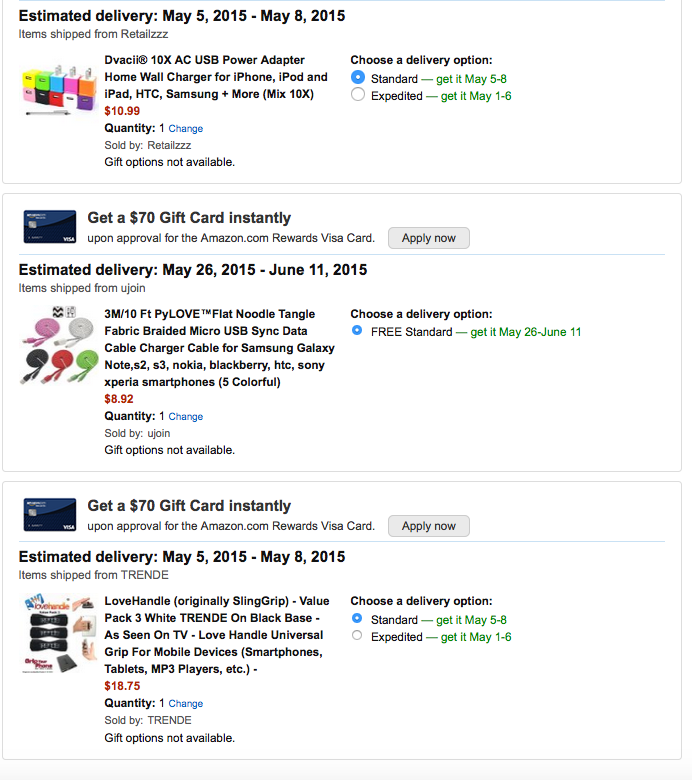This screenshot has height=780, width=692.
Task: Select FREE Standard delivery for PyLOVE cable
Action: pyautogui.click(x=358, y=331)
